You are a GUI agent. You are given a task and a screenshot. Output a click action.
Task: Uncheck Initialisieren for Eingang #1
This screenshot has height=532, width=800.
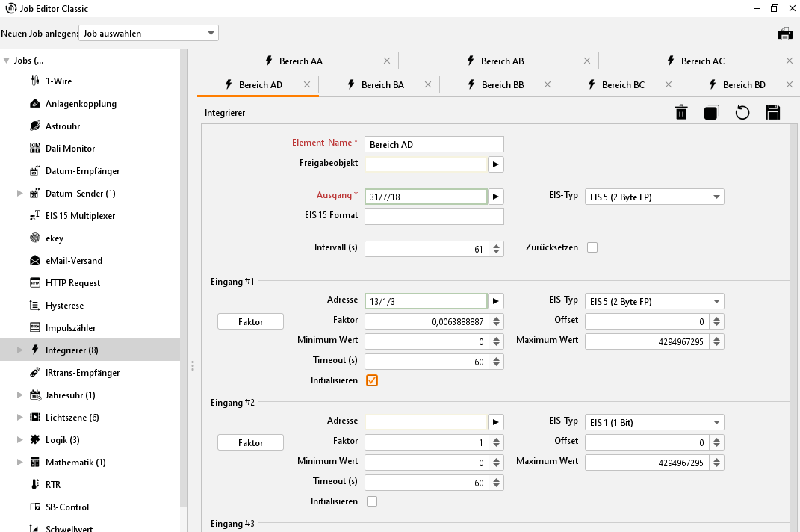pyautogui.click(x=372, y=380)
